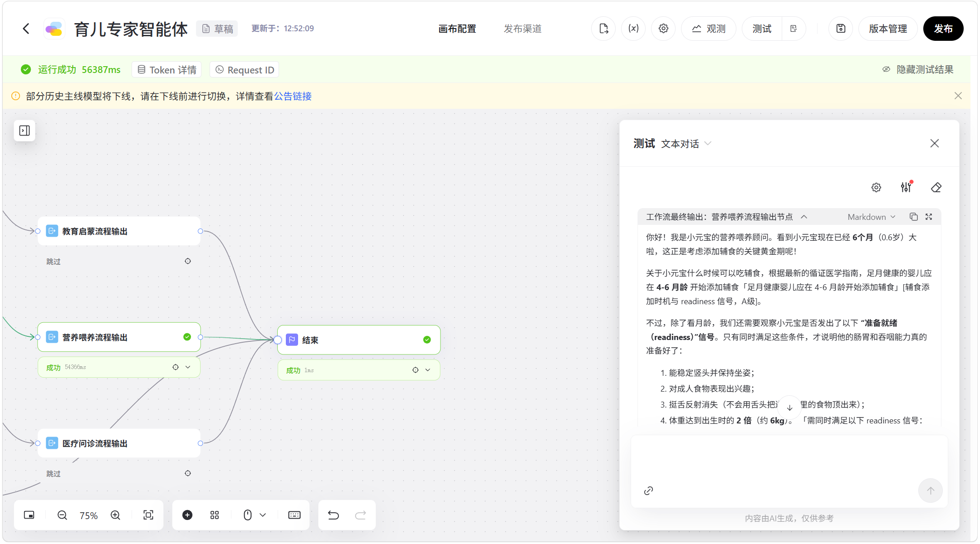The image size is (980, 544).
Task: Click the save disk icon in the header
Action: (x=841, y=29)
